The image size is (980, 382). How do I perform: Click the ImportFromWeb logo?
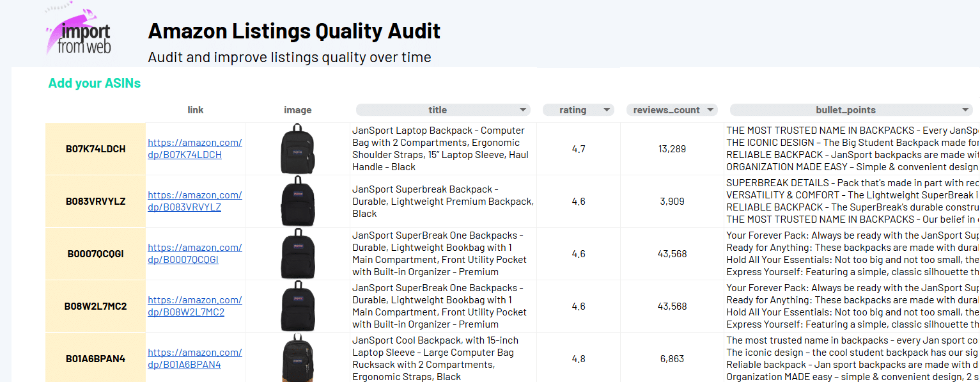[78, 29]
